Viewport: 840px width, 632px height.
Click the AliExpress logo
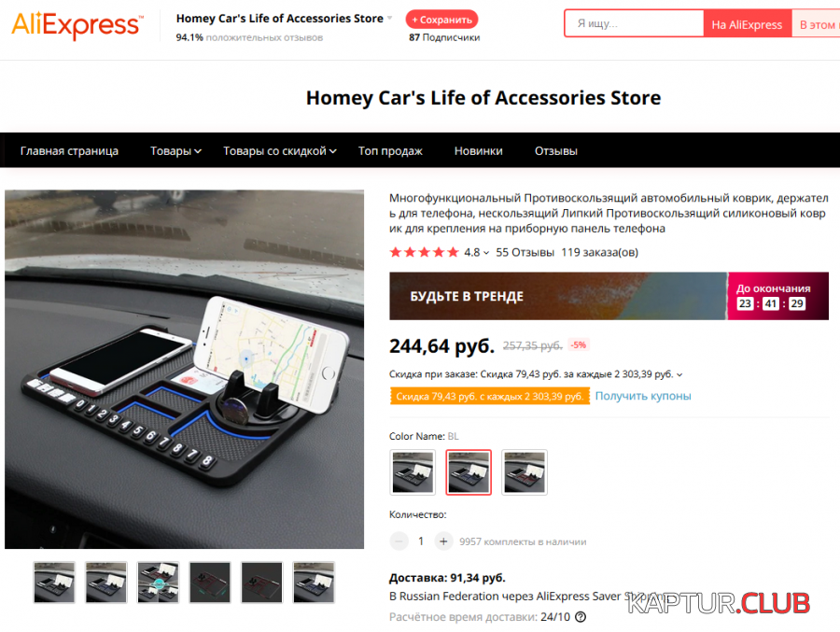pyautogui.click(x=77, y=24)
